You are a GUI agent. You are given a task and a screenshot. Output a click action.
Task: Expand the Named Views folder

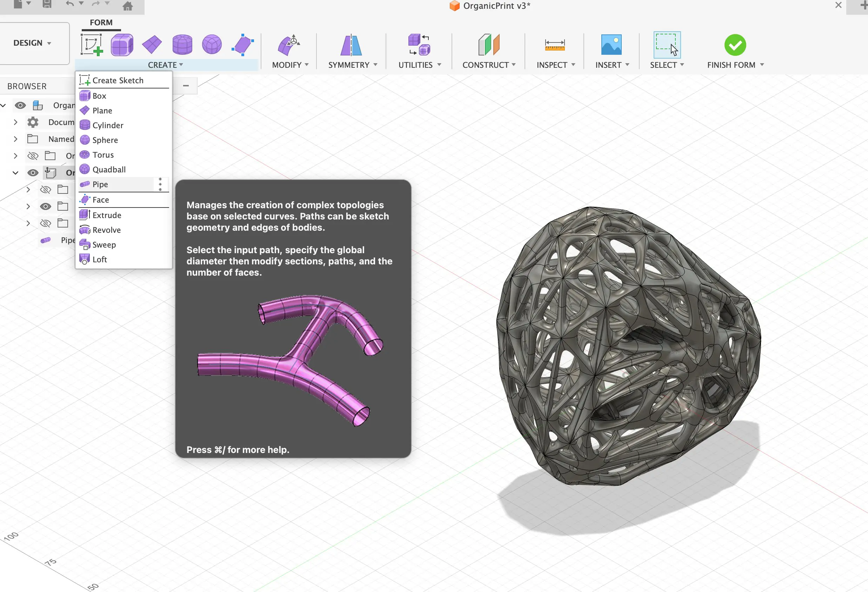(x=15, y=139)
